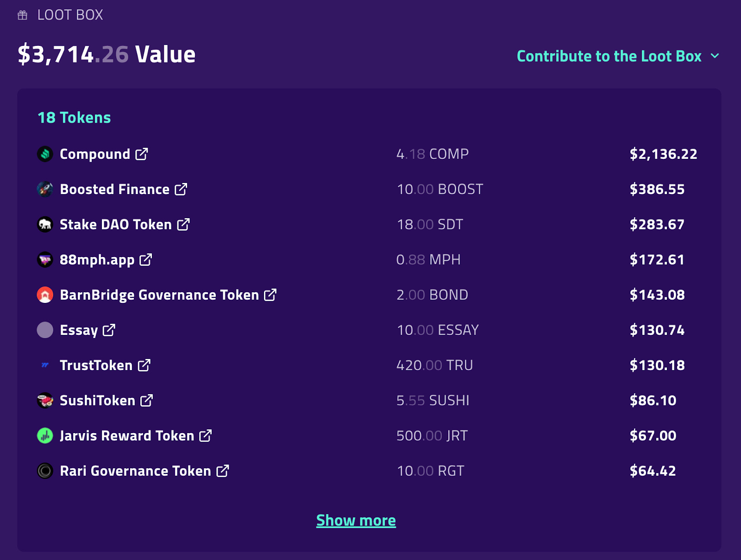Viewport: 741px width, 560px height.
Task: Click the Essay token placeholder logo
Action: [x=45, y=330]
